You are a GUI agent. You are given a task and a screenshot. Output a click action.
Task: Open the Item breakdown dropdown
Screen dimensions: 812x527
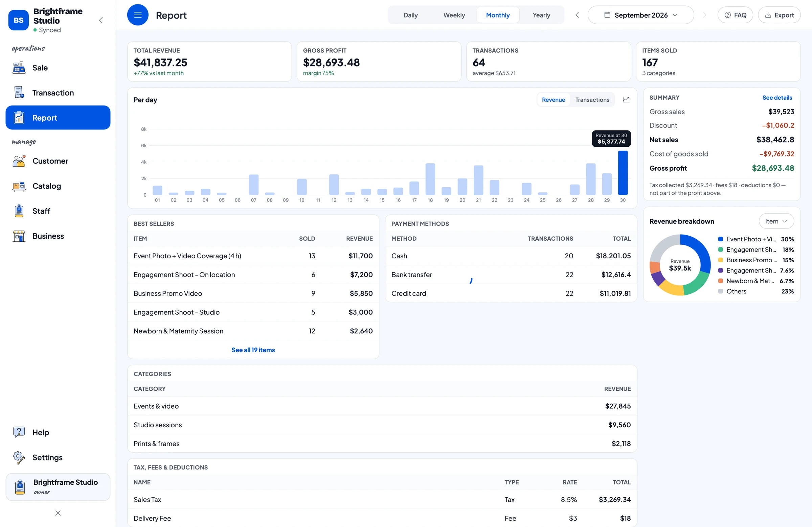776,221
